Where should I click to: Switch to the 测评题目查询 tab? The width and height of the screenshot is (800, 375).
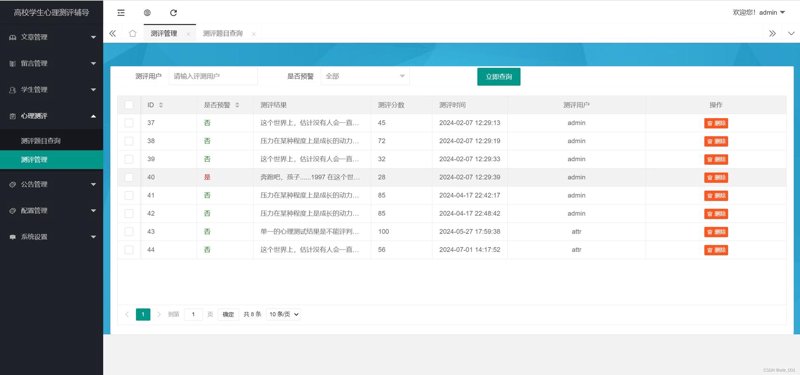click(223, 34)
